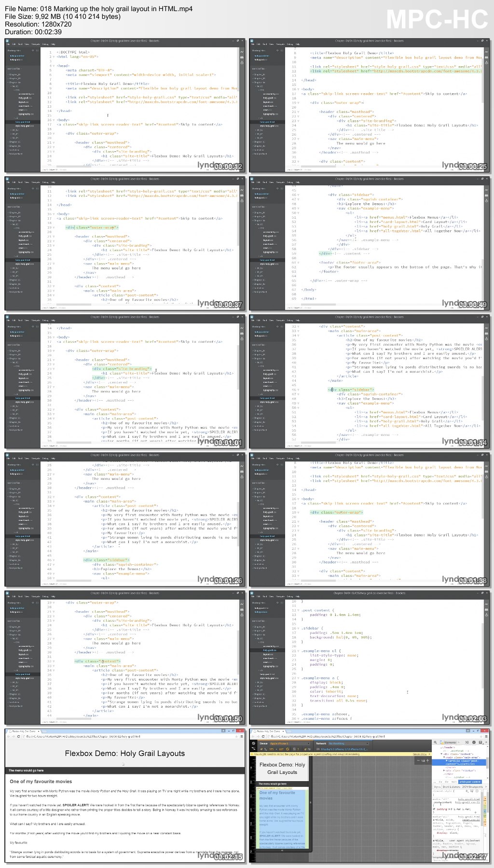494x868 pixels.
Task: Open the thumbnail stamped 00:01:50
Action: click(125, 658)
